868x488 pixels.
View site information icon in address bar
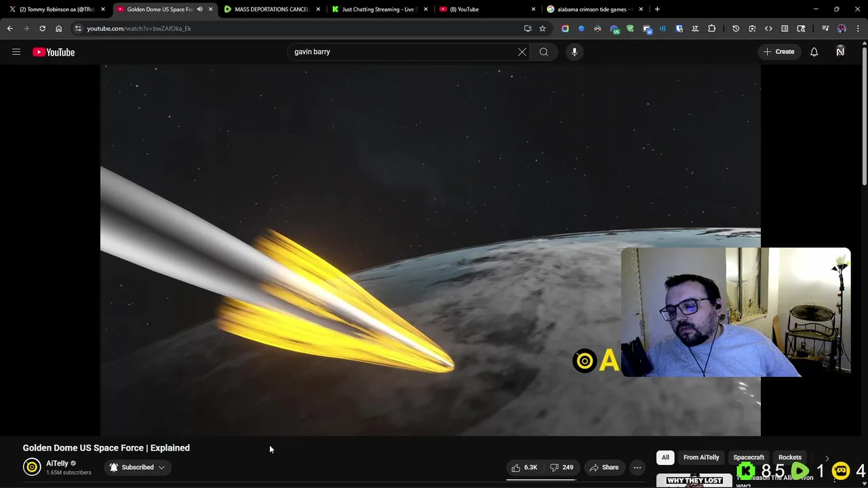pyautogui.click(x=78, y=28)
